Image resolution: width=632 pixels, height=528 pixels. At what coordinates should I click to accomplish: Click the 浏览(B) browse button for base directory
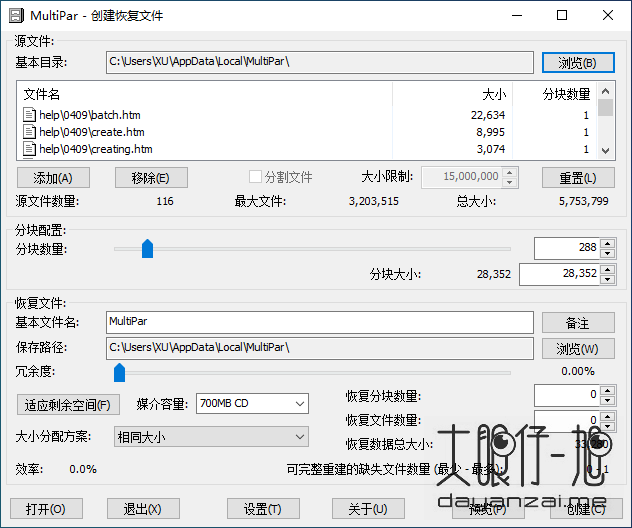(x=578, y=62)
